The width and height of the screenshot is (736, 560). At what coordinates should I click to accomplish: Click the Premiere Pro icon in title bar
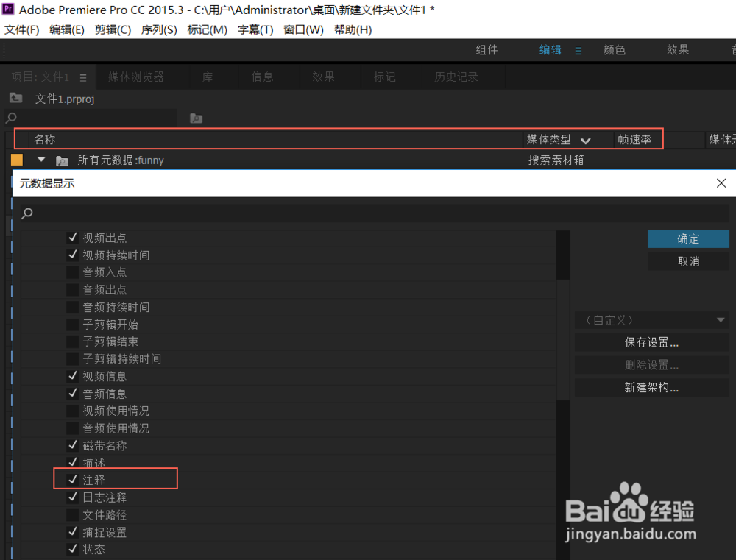click(x=10, y=10)
